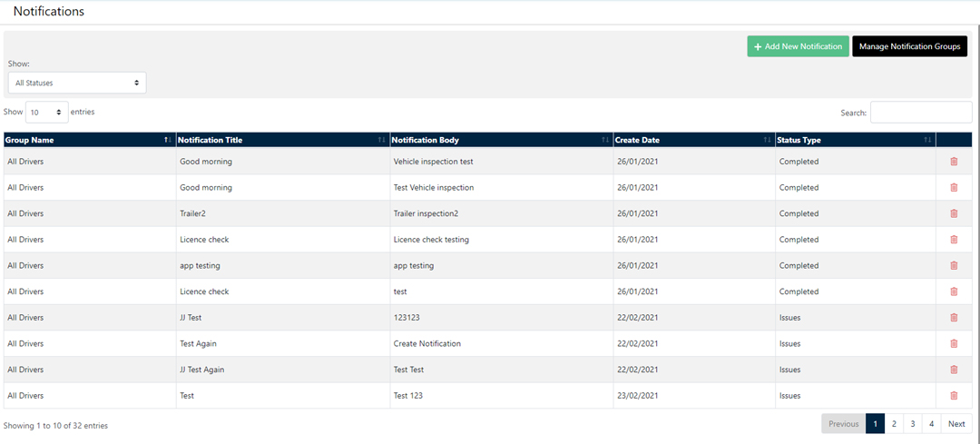Delete the 'Test Again' notification row
This screenshot has width=980, height=444.
tap(954, 343)
